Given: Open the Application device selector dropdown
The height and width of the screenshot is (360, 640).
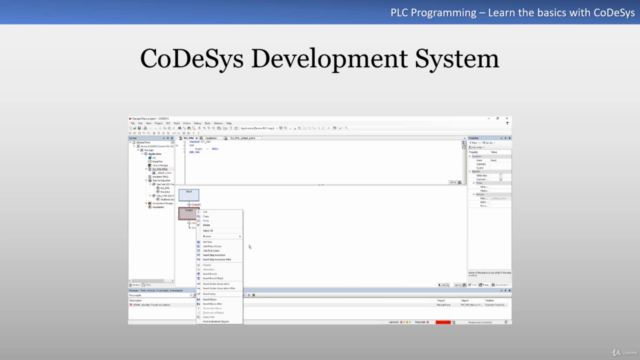Looking at the screenshot, I should click(259, 128).
